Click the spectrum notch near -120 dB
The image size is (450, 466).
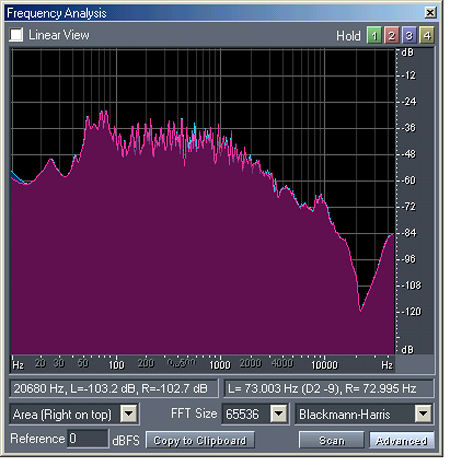(360, 310)
